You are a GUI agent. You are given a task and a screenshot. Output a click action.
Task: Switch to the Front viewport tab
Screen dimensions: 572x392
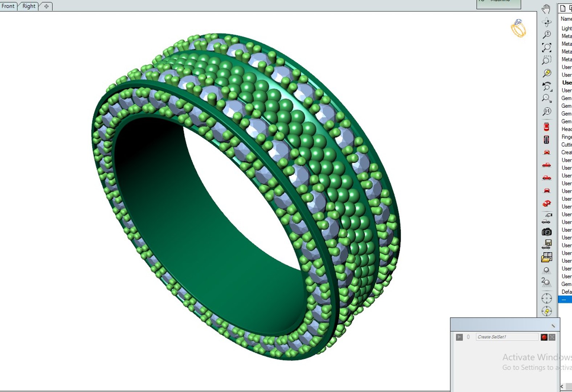click(8, 6)
